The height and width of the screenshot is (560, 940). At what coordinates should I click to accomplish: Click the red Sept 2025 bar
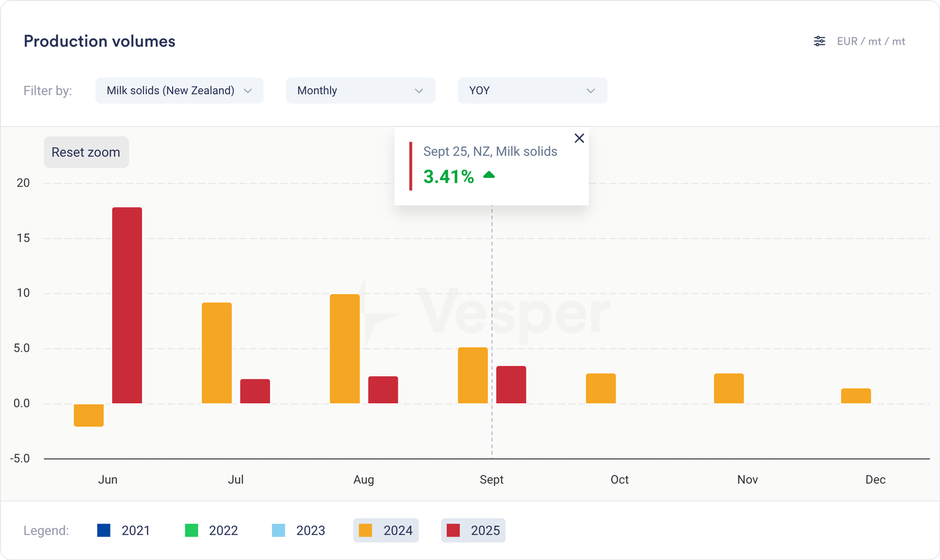[511, 385]
